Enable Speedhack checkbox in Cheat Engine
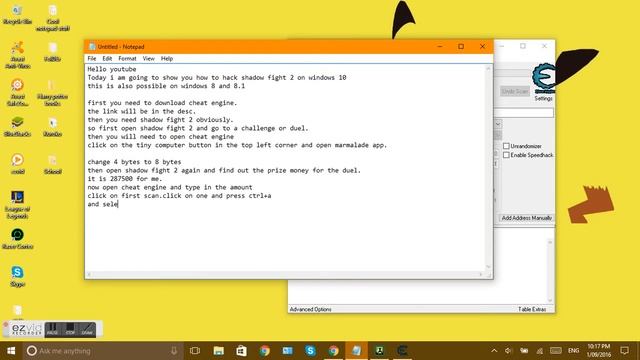This screenshot has height=360, width=640. tap(506, 155)
